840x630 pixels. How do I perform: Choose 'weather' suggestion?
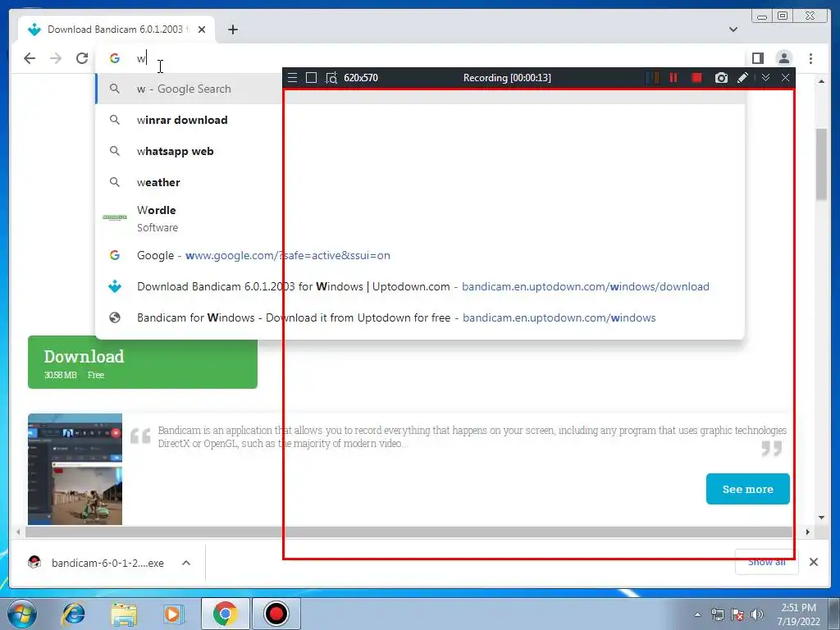pyautogui.click(x=420, y=182)
